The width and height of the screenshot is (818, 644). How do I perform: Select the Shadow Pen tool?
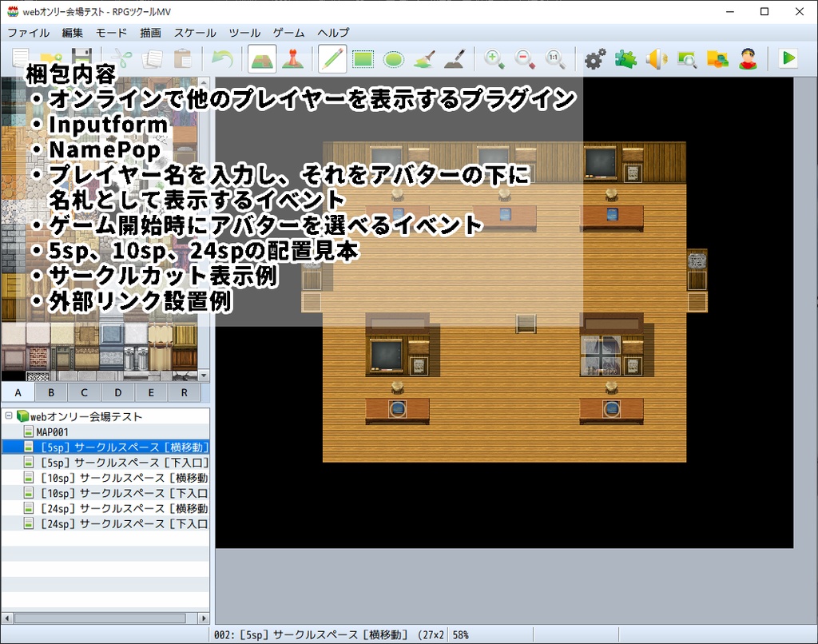pos(455,58)
